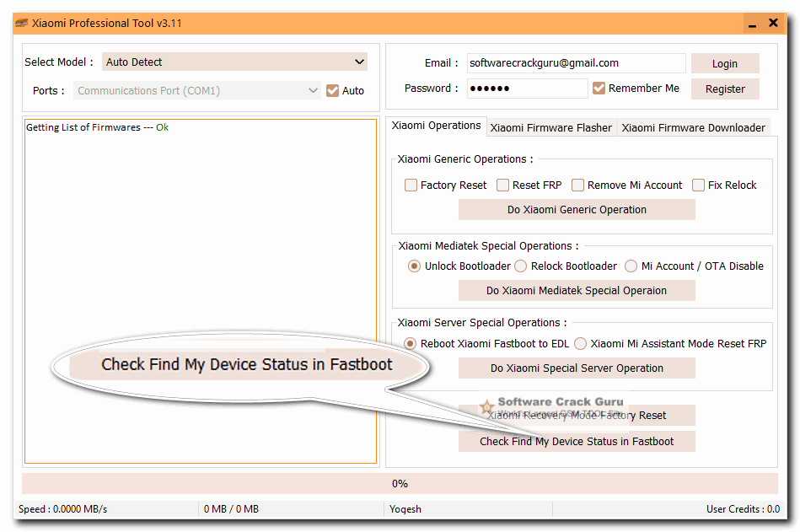Click Xiaomi Recovery Mode Factory Reset button

point(577,415)
